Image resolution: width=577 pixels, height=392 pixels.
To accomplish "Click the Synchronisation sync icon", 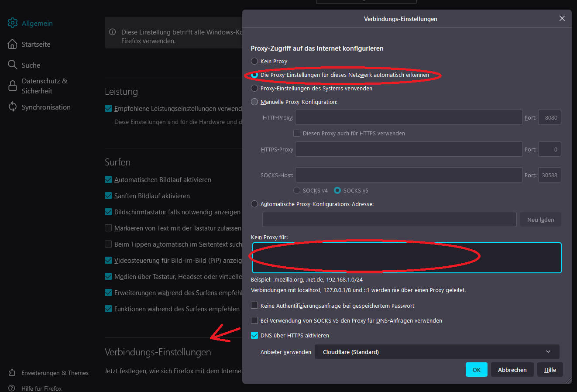I will point(13,107).
